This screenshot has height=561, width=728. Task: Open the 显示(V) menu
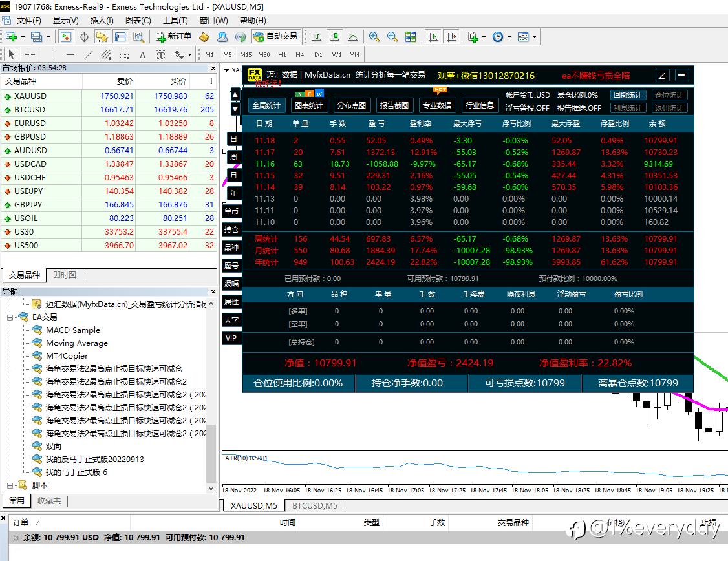point(65,21)
